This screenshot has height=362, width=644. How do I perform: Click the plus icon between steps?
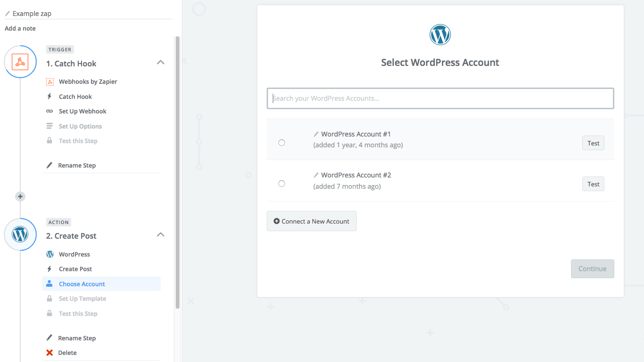(20, 196)
